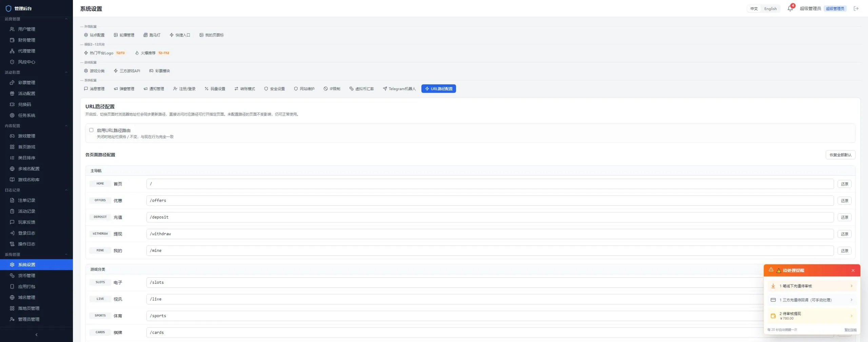Enable the 启用URL路径路由 checkbox
The width and height of the screenshot is (868, 342).
[x=91, y=130]
